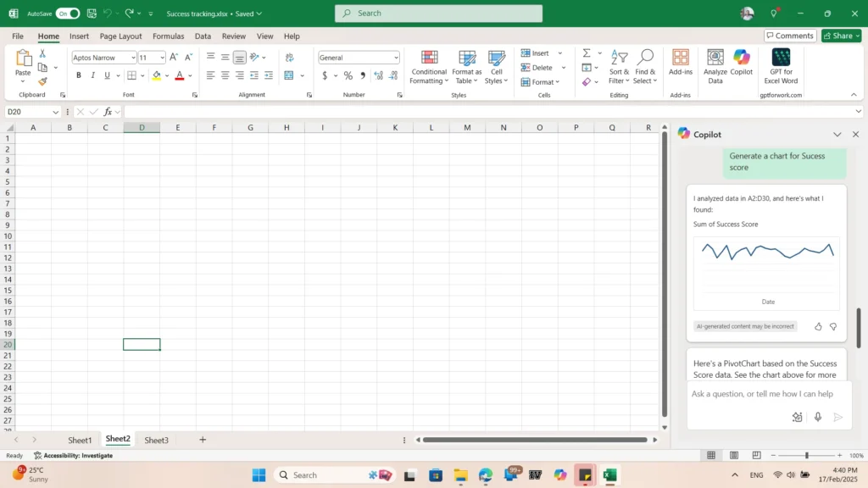The image size is (868, 488).
Task: Close the Copilot pane
Action: coord(855,135)
